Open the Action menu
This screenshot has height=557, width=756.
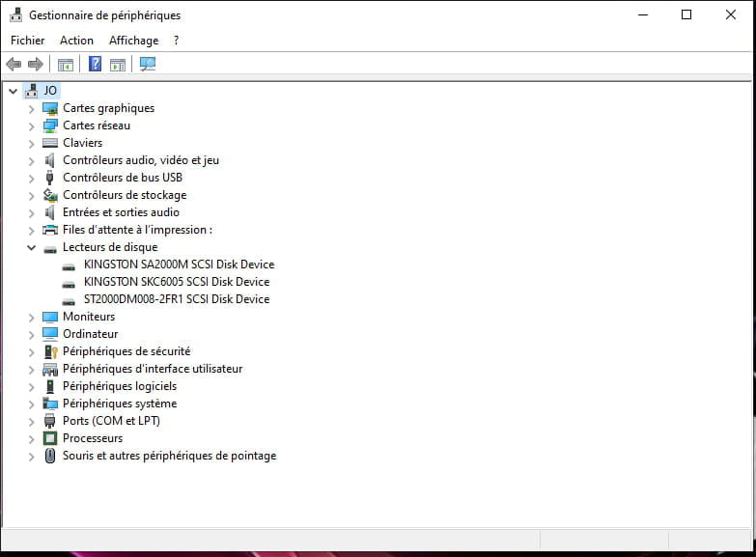pyautogui.click(x=76, y=41)
